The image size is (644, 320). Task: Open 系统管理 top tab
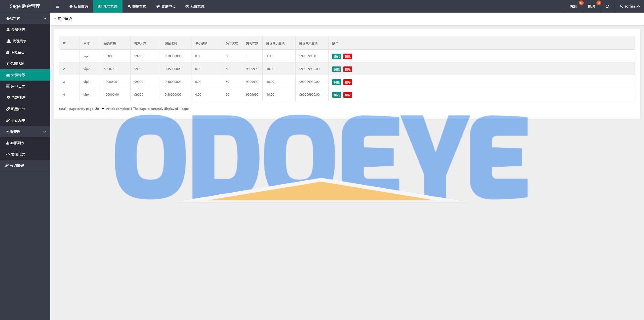pos(195,6)
